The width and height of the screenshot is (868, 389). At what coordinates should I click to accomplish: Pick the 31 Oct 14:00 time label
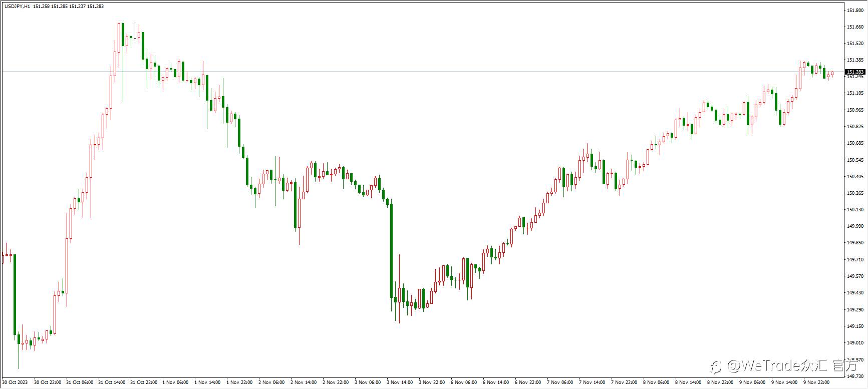[111, 382]
